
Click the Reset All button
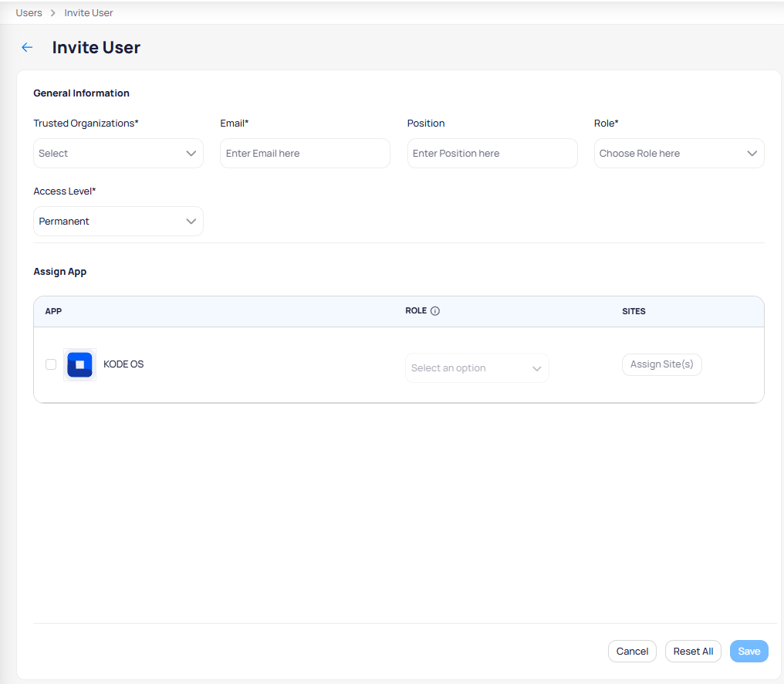693,651
